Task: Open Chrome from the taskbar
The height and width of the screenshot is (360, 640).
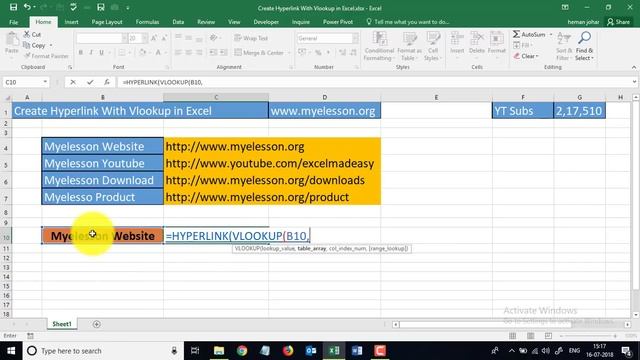Action: (x=242, y=351)
